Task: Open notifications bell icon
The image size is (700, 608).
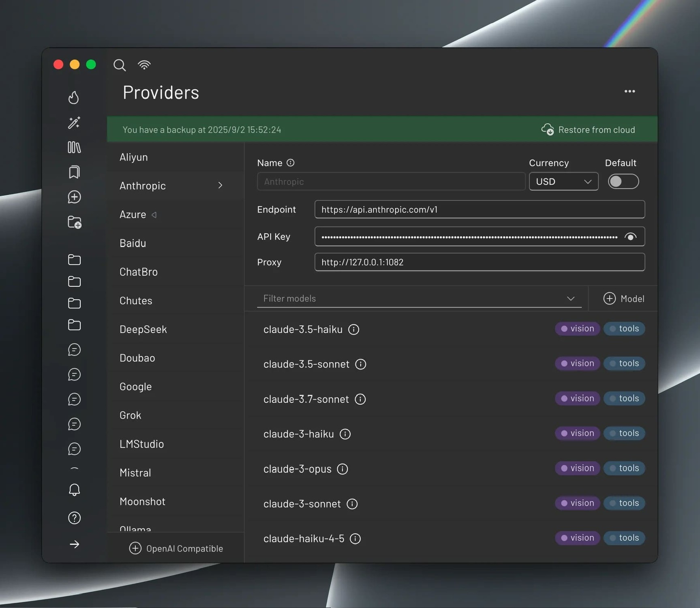Action: tap(74, 490)
